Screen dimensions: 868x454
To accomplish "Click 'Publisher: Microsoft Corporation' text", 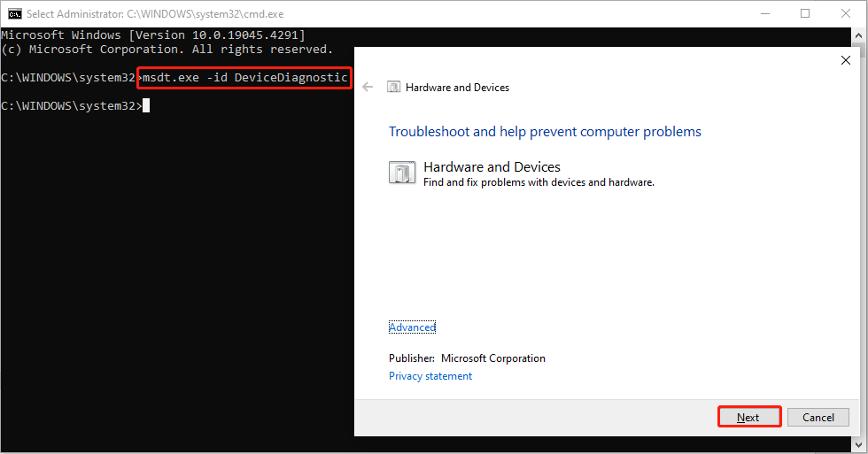I will coord(467,358).
